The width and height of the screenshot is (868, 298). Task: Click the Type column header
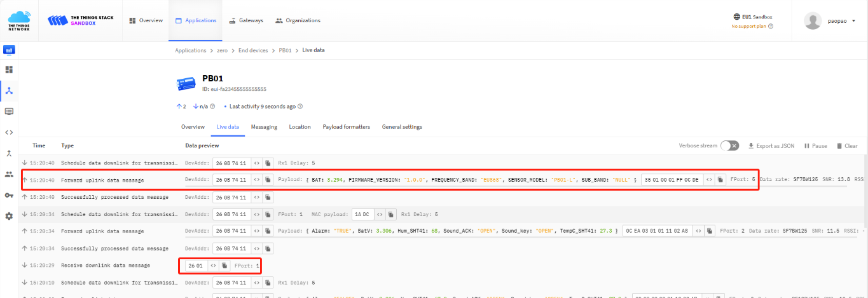tap(67, 146)
